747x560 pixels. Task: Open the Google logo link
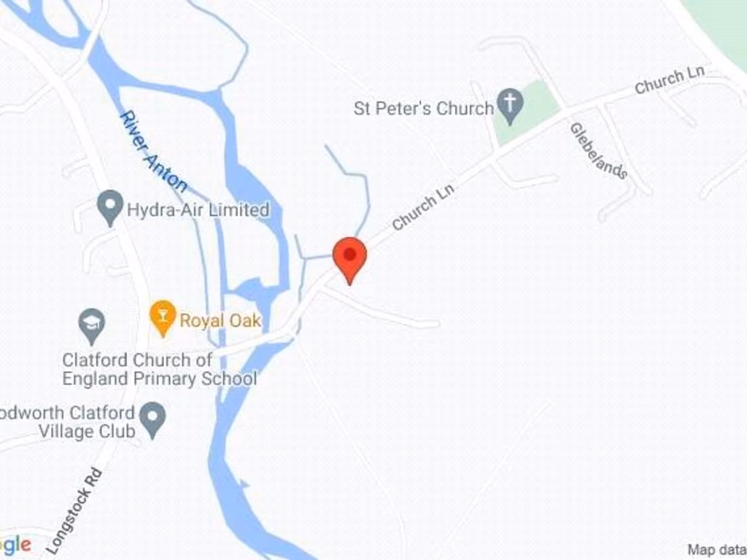tap(16, 544)
